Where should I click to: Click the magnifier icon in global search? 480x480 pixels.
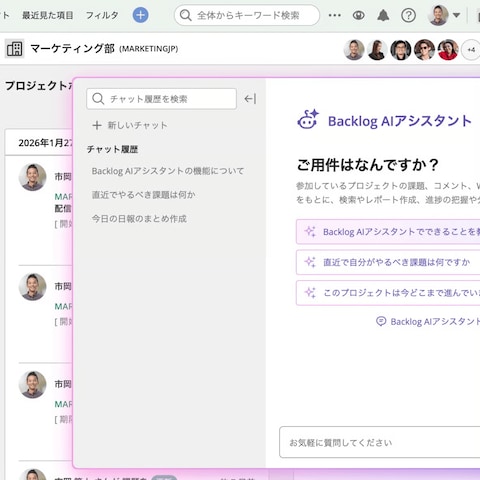pos(185,15)
